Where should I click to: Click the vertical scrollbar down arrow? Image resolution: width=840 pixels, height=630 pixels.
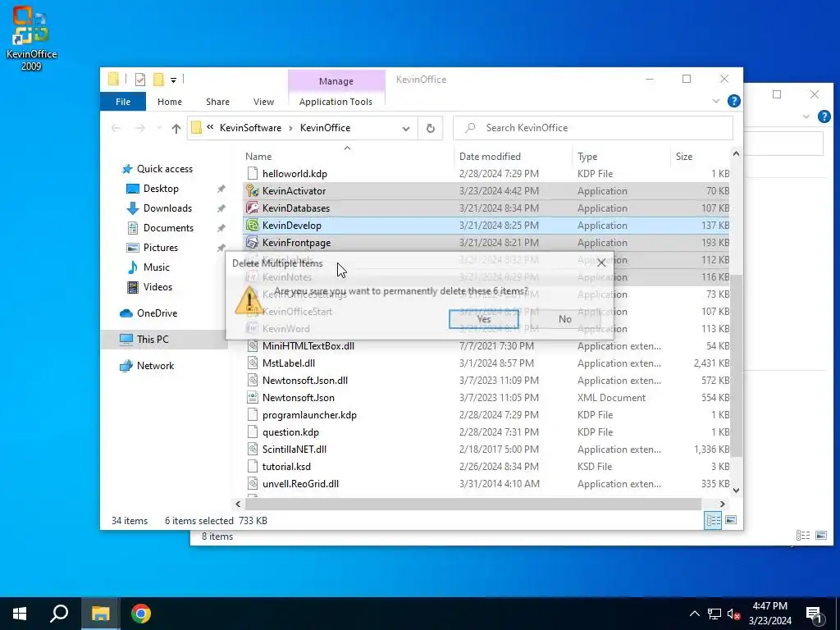[736, 490]
